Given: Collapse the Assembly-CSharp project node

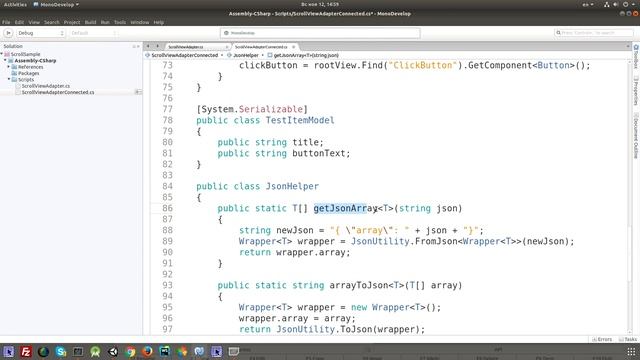Looking at the screenshot, I should coord(5,60).
